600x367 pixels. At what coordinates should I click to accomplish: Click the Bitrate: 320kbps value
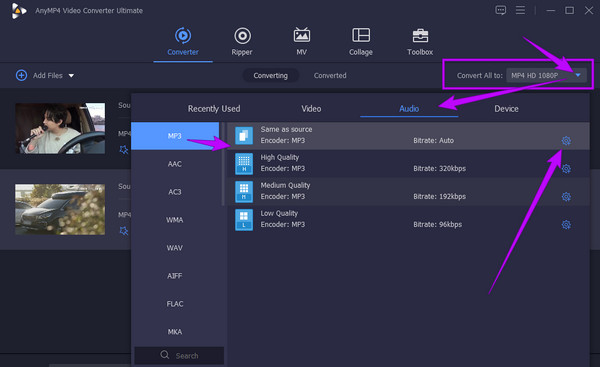coord(439,168)
